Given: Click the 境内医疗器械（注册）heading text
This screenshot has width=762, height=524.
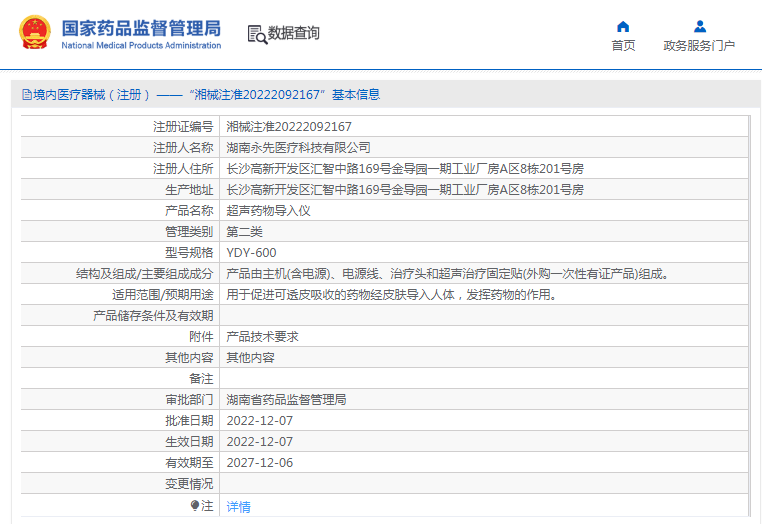Looking at the screenshot, I should pyautogui.click(x=91, y=94).
